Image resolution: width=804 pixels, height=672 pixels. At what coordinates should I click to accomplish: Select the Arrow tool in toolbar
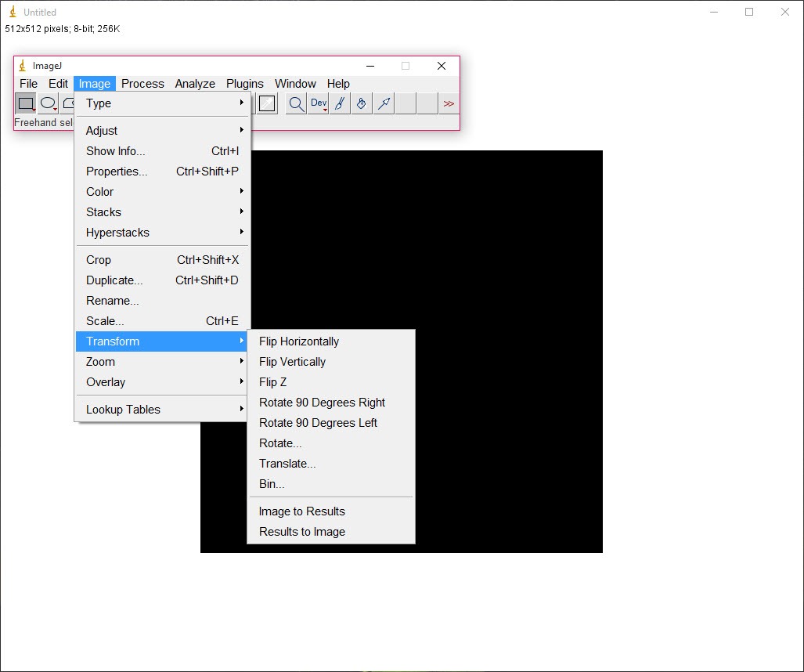point(384,103)
